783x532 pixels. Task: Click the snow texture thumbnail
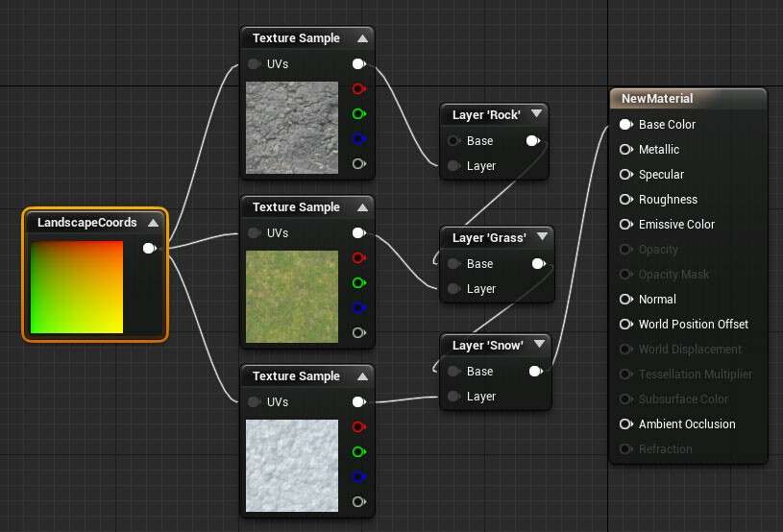point(292,465)
